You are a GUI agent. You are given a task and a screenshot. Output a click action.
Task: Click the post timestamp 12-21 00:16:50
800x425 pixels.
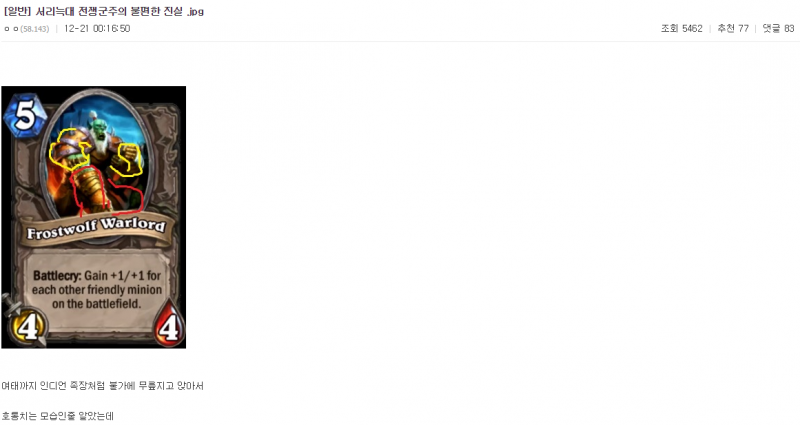tap(97, 29)
